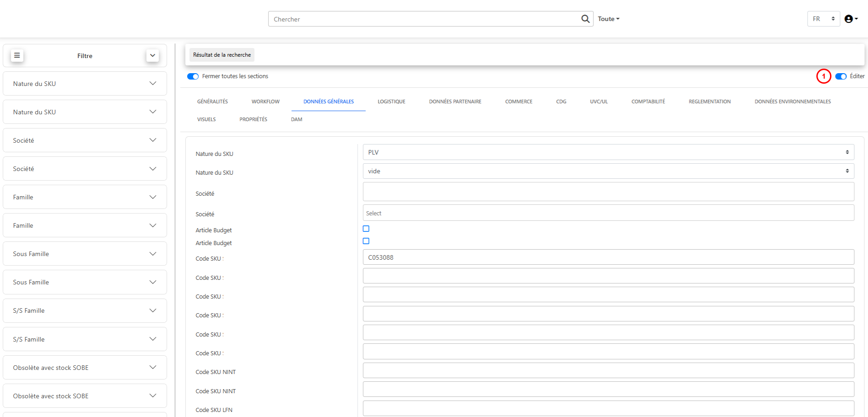This screenshot has height=417, width=868.
Task: Check the first Article Budget checkbox
Action: coord(366,229)
